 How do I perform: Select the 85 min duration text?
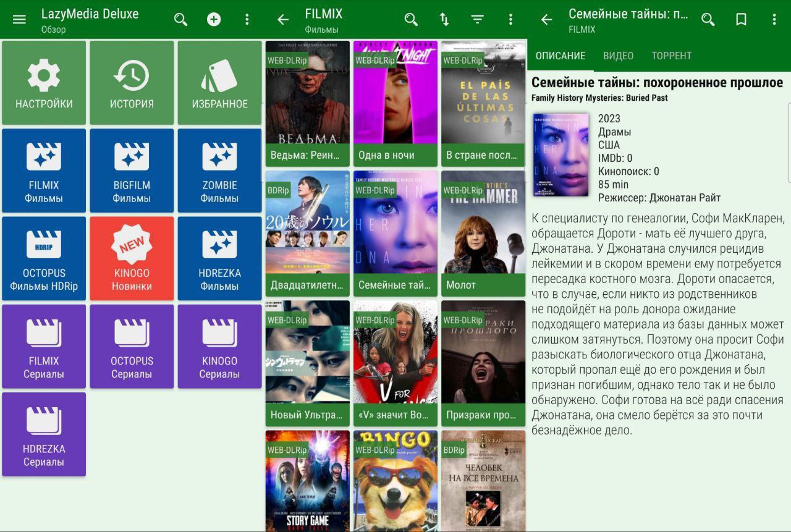point(613,184)
